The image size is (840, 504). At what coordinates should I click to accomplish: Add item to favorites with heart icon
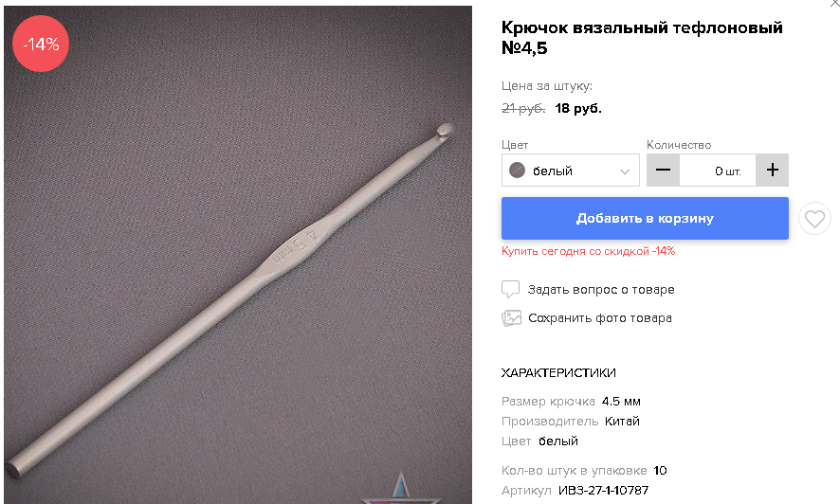(814, 218)
